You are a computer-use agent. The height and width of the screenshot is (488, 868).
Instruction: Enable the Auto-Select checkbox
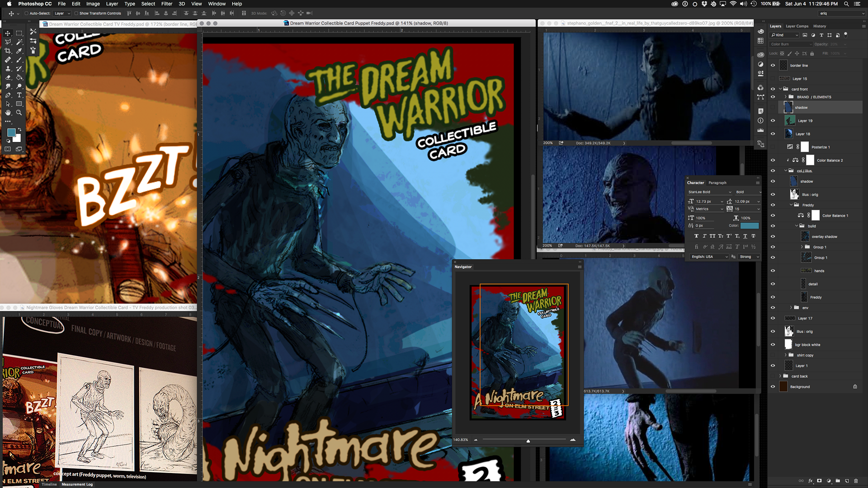(26, 14)
